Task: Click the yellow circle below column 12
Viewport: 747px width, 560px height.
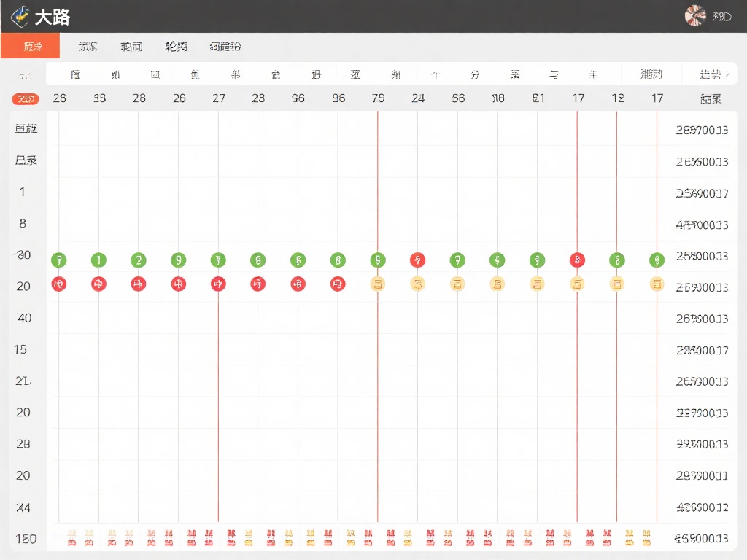Action: pyautogui.click(x=617, y=284)
